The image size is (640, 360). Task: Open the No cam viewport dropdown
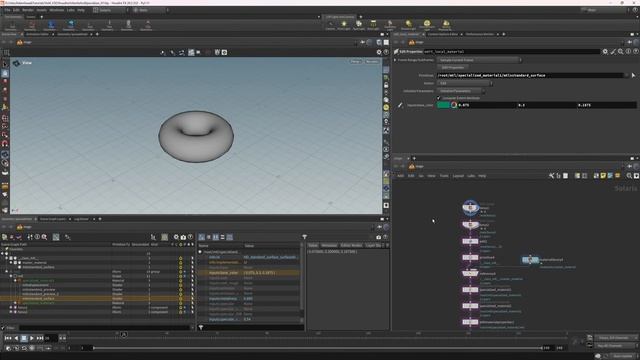click(371, 62)
